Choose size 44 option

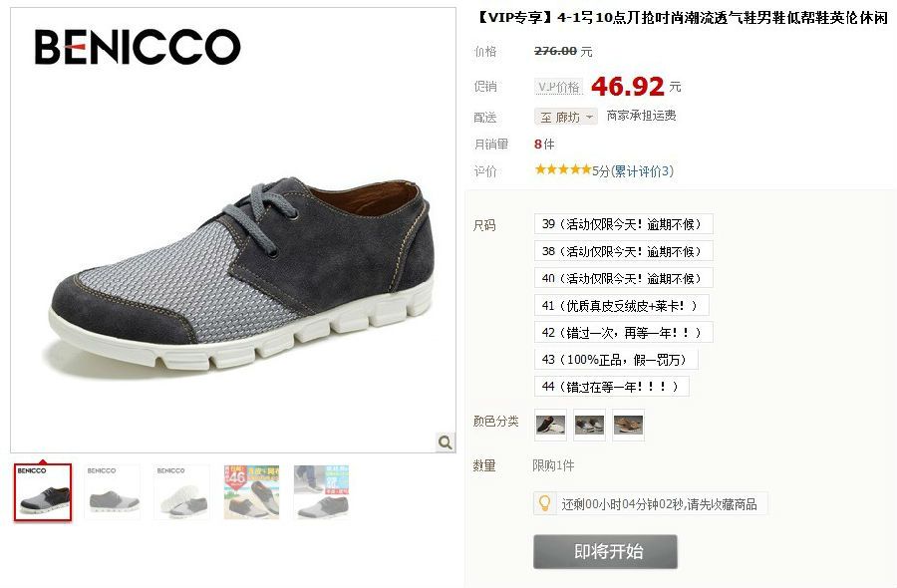pos(612,387)
